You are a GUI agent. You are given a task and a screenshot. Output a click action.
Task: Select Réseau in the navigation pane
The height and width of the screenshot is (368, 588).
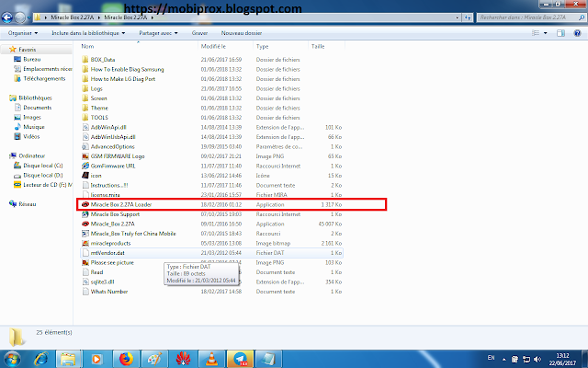(x=28, y=204)
